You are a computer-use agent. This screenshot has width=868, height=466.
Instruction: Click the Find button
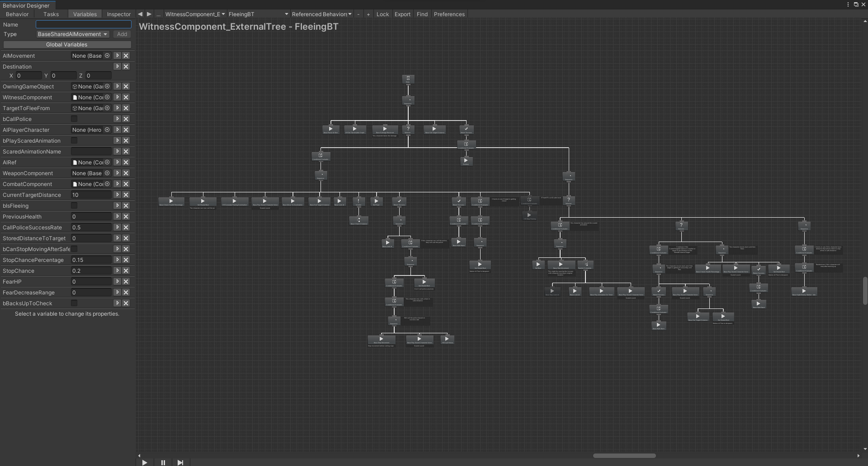pyautogui.click(x=422, y=14)
